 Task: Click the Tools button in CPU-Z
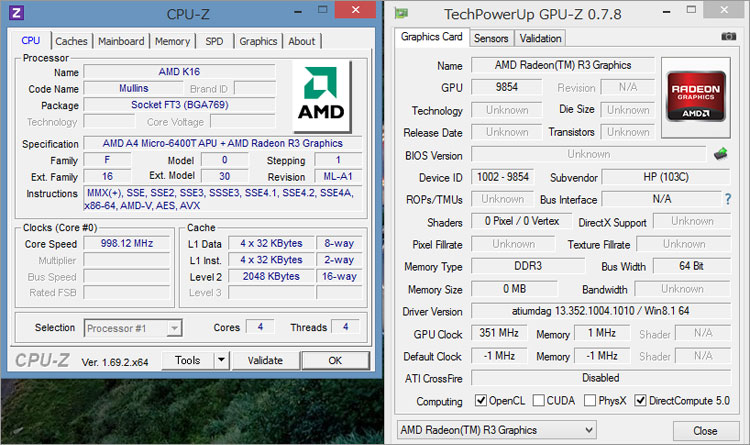click(188, 360)
